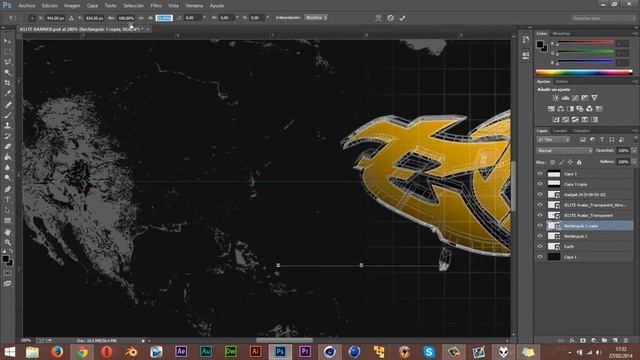Screen dimensions: 640x360
Task: Open the Ventana menu
Action: click(x=194, y=6)
